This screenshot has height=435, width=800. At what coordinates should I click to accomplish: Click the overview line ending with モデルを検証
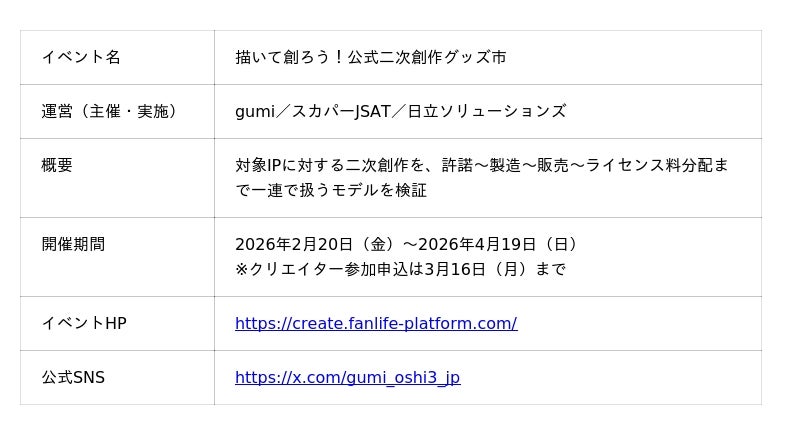tap(331, 190)
